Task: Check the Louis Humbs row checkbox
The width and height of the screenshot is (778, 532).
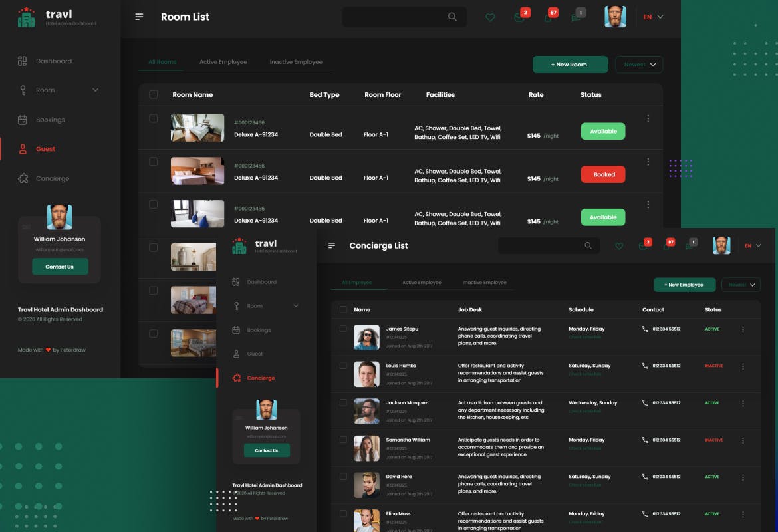Action: (x=343, y=366)
